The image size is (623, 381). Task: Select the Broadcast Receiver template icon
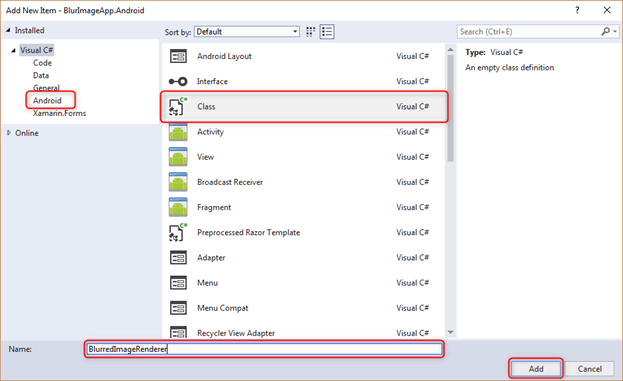pos(178,182)
